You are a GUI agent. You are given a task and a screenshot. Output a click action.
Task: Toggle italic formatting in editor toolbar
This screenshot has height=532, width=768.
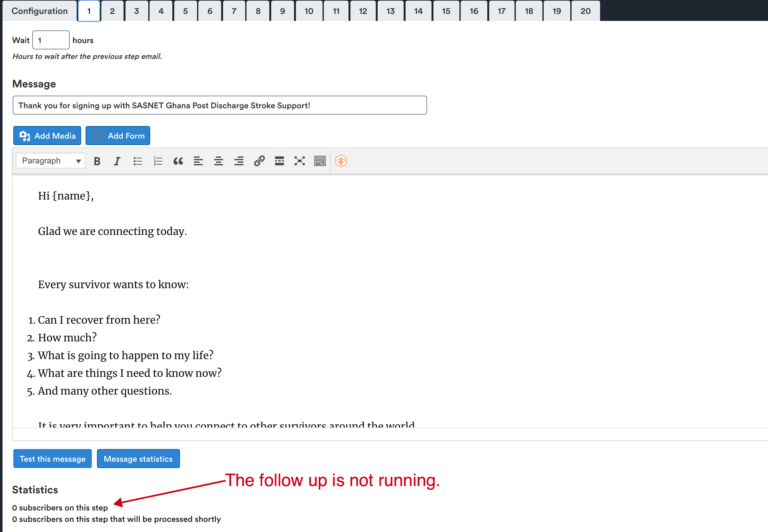pos(117,161)
